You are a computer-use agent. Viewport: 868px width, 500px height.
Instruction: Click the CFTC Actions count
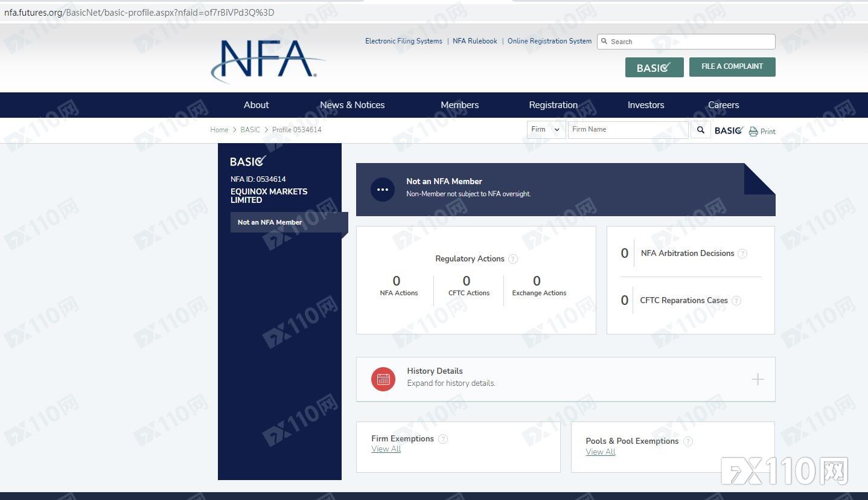tap(467, 281)
